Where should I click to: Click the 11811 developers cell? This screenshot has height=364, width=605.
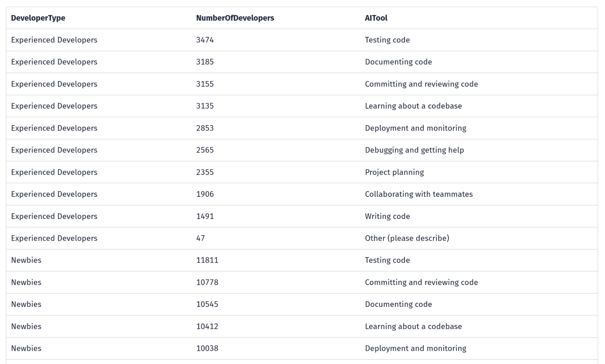coord(207,260)
